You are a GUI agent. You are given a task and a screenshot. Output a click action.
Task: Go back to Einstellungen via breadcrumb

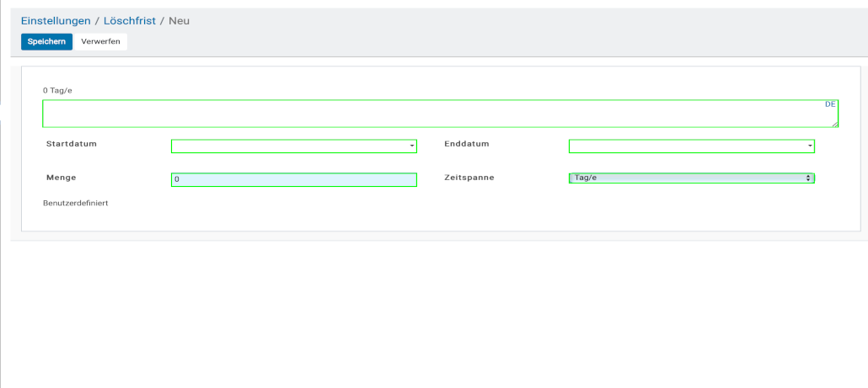(x=56, y=20)
